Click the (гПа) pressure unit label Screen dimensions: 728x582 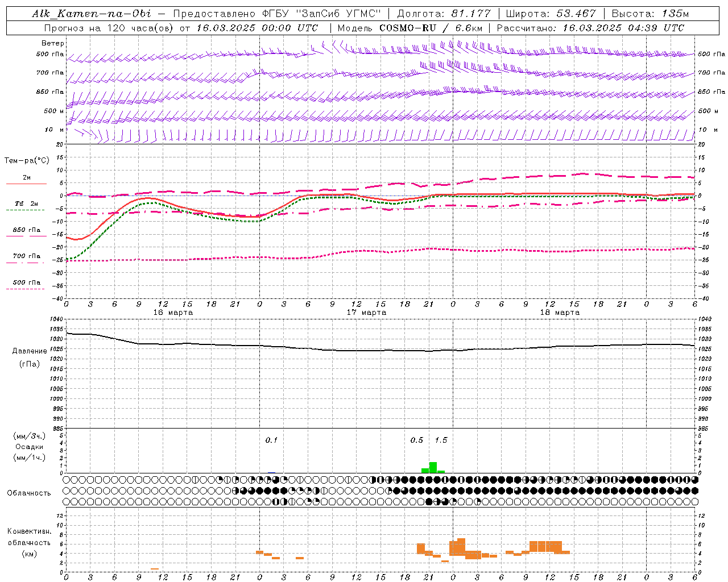[30, 364]
